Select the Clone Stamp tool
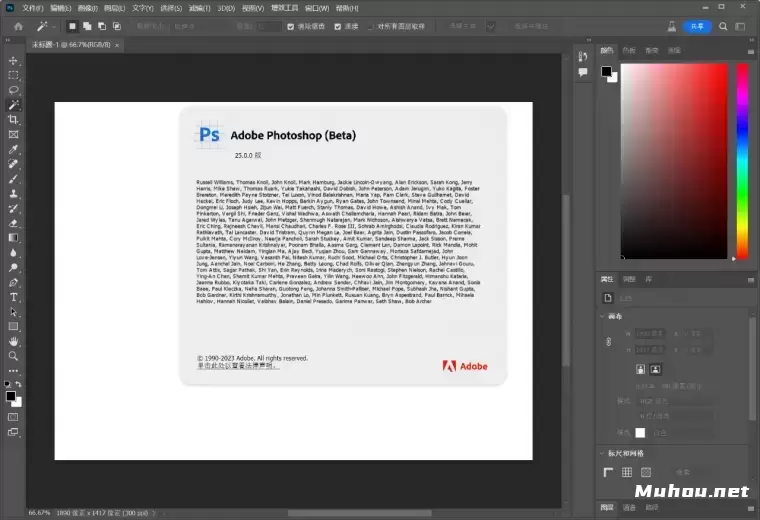Screen dimensions: 760x520 pos(13,193)
